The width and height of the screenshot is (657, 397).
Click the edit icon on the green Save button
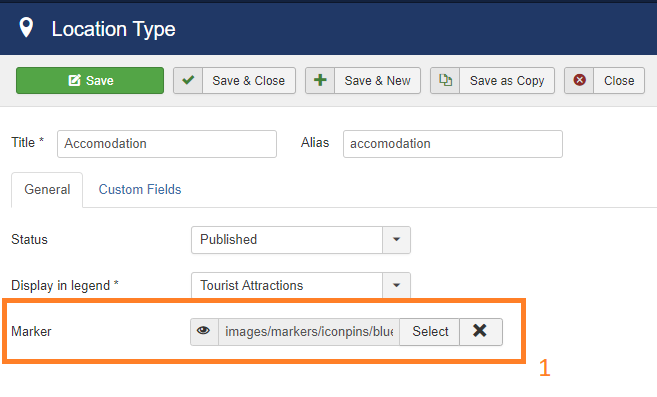coord(74,80)
